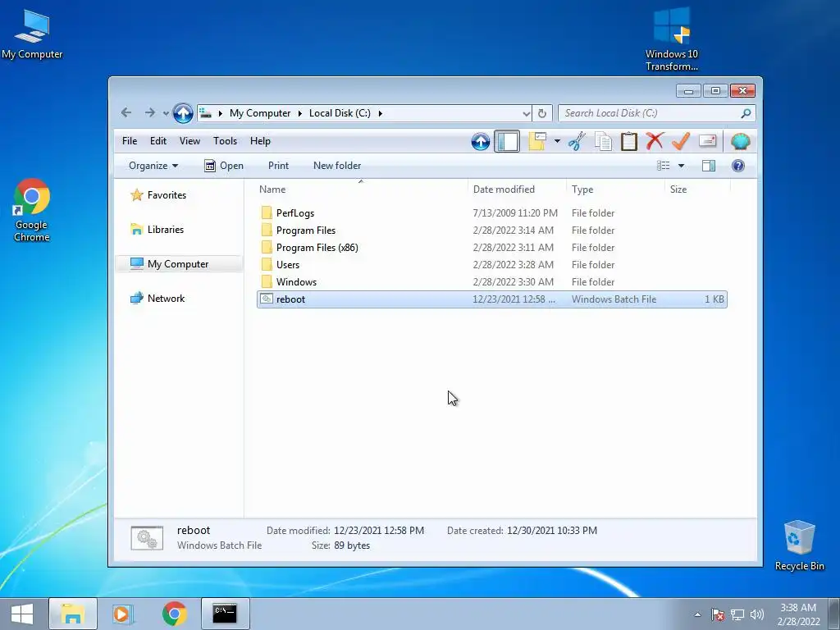
Task: Click the red X Delete icon
Action: 655,141
